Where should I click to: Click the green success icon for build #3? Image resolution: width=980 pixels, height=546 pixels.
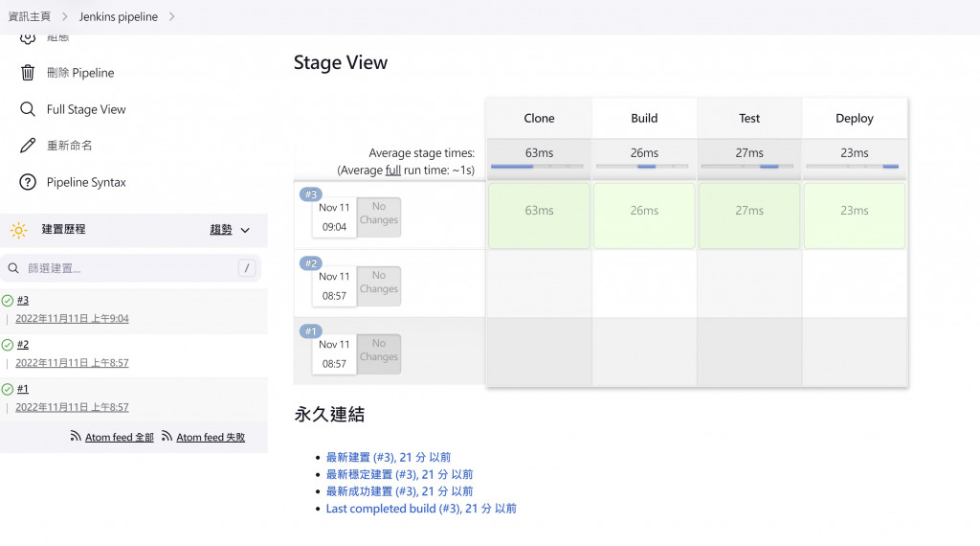click(x=8, y=301)
